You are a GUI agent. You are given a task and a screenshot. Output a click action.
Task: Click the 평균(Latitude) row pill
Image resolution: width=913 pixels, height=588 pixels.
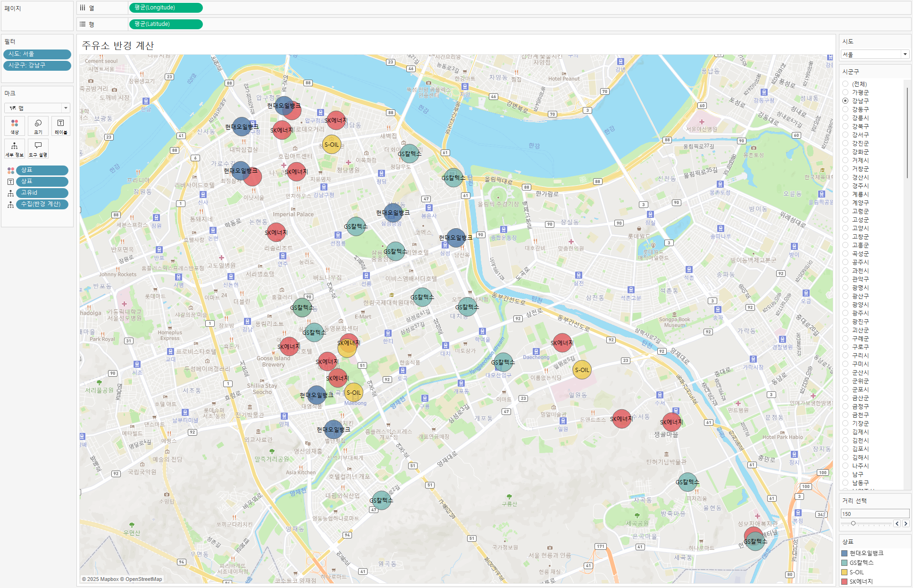166,24
